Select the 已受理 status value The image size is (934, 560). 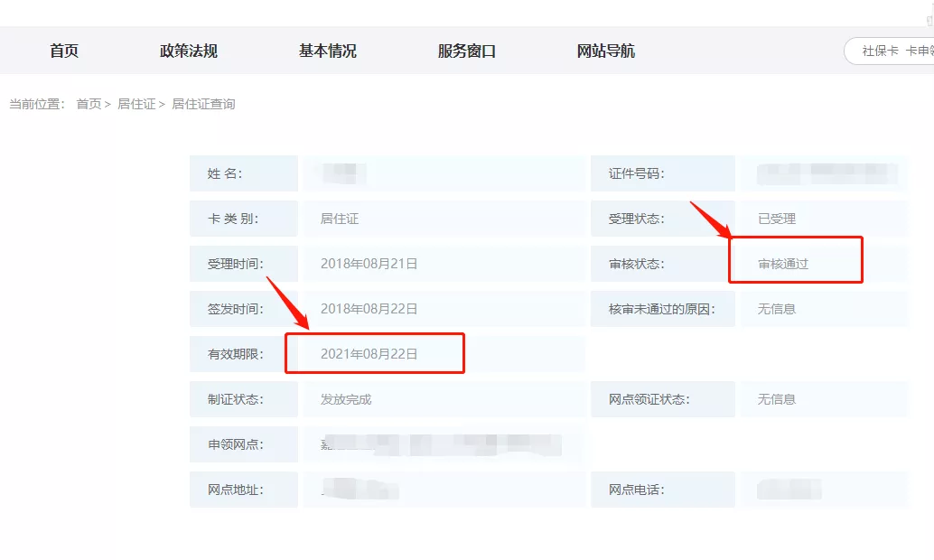click(x=777, y=219)
